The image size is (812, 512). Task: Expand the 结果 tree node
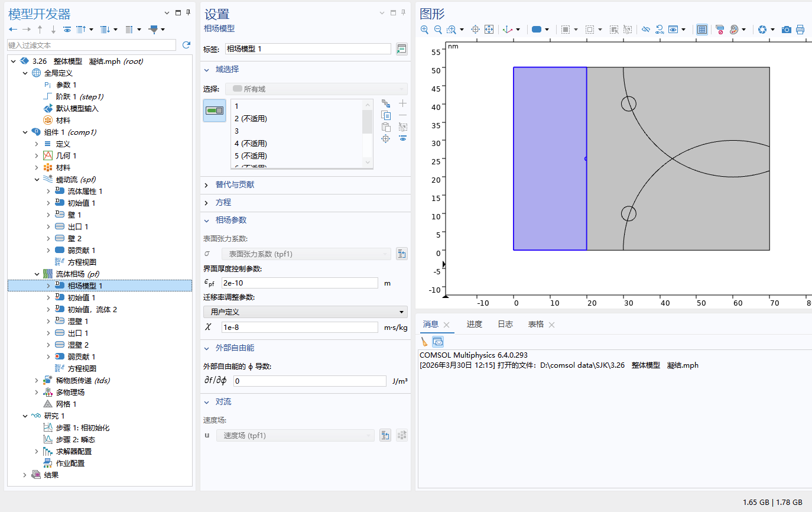pyautogui.click(x=25, y=475)
